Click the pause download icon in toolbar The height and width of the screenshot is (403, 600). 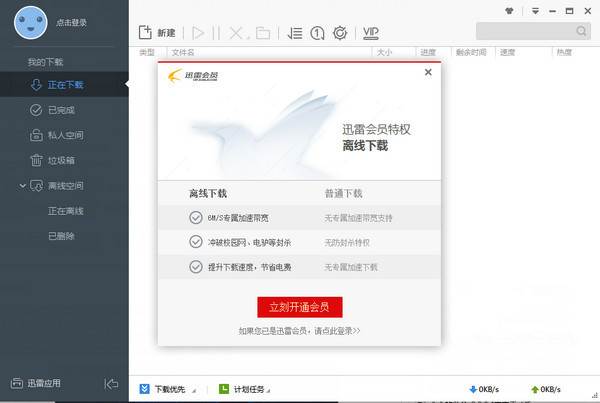215,33
